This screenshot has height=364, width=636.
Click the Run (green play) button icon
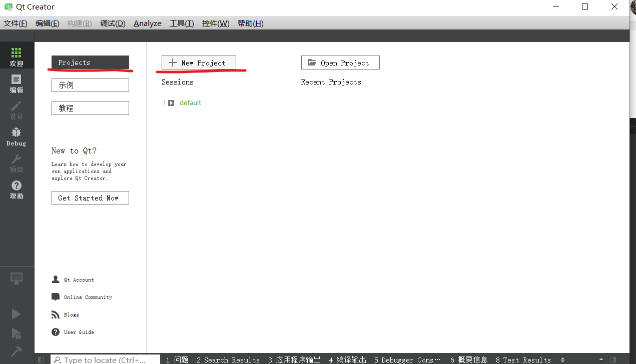(16, 313)
